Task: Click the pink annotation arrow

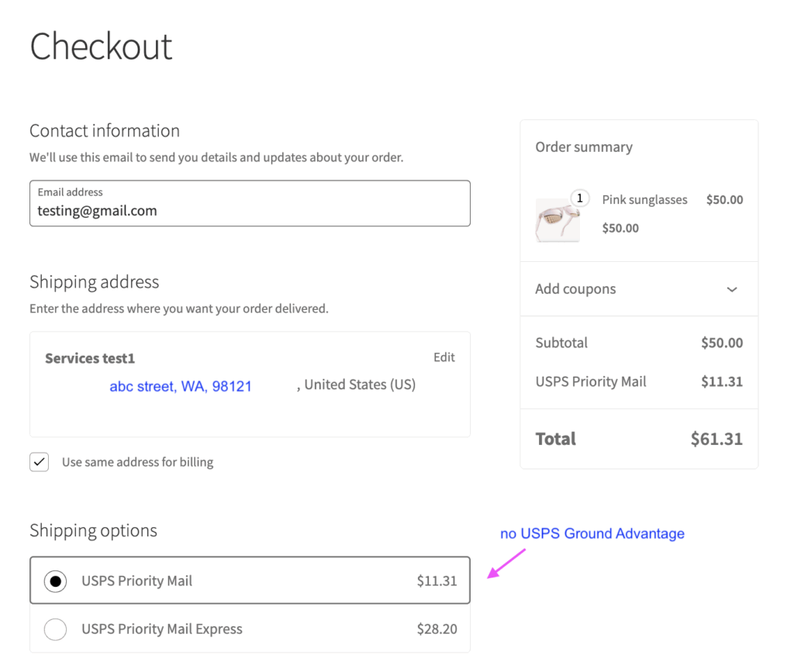Action: tap(506, 563)
